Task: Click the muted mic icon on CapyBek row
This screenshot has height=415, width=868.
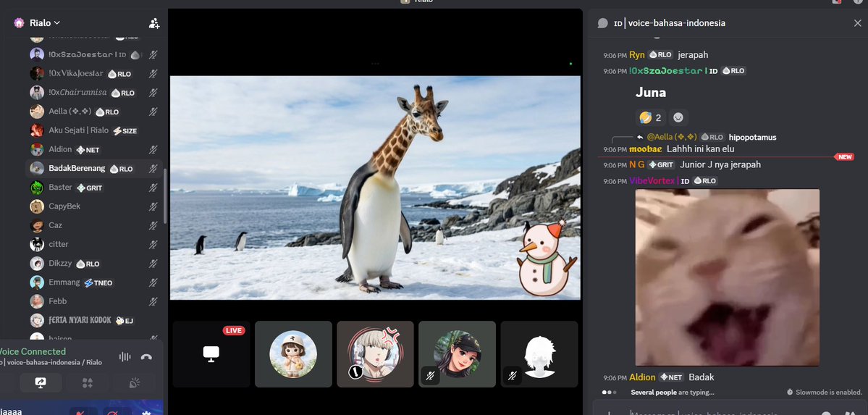Action: tap(153, 206)
